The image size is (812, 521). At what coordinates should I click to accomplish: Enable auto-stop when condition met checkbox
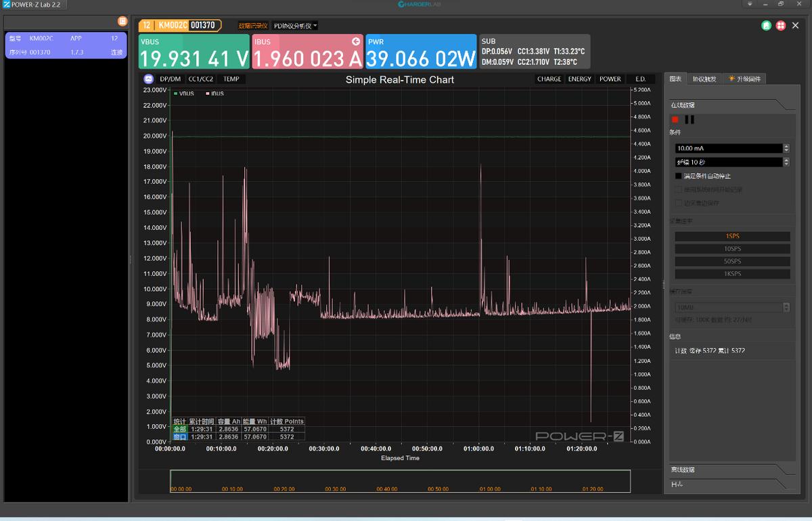[679, 176]
